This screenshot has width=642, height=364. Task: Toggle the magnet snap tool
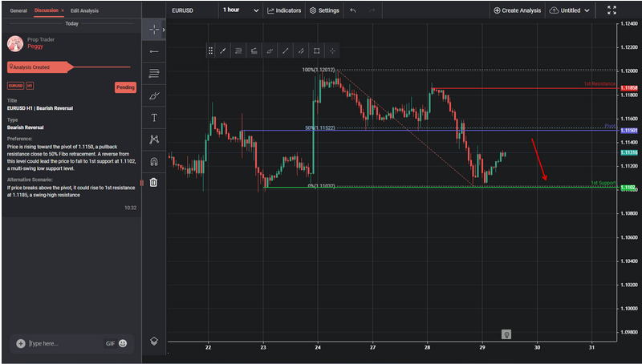(x=154, y=161)
